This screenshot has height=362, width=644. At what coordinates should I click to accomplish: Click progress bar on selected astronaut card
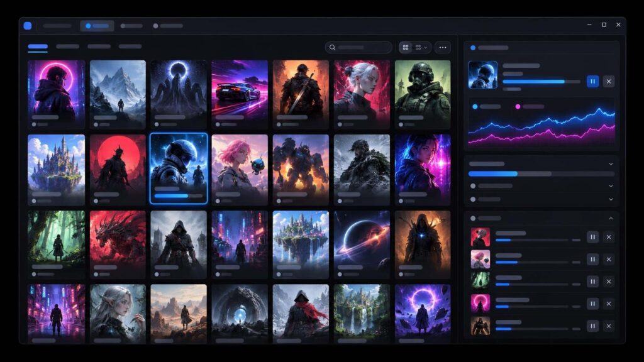179,196
